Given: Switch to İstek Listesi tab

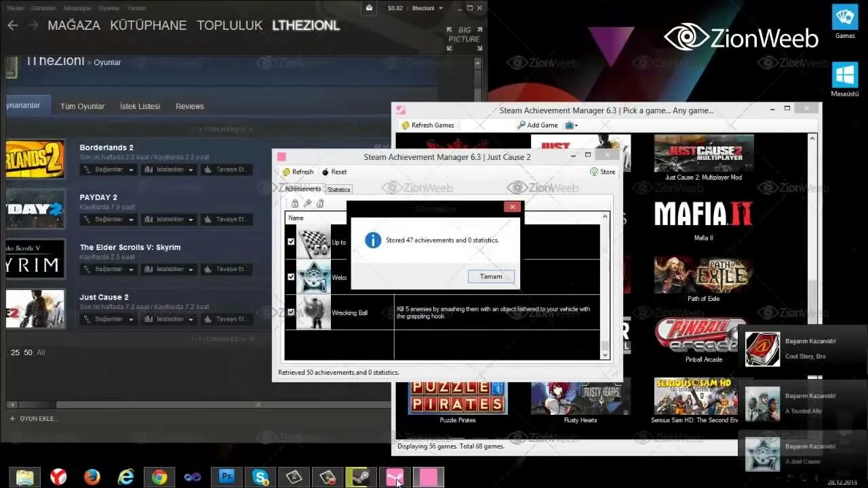Looking at the screenshot, I should pyautogui.click(x=140, y=106).
